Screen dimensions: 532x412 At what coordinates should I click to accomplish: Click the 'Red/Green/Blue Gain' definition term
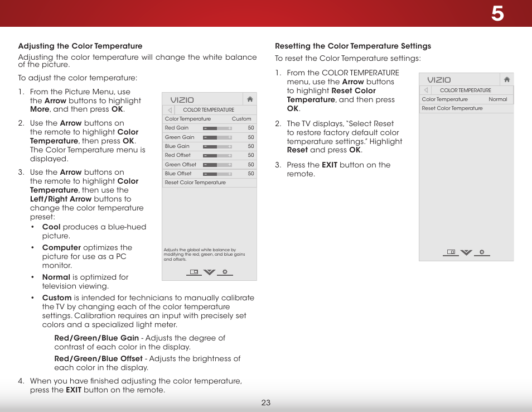(x=96, y=338)
